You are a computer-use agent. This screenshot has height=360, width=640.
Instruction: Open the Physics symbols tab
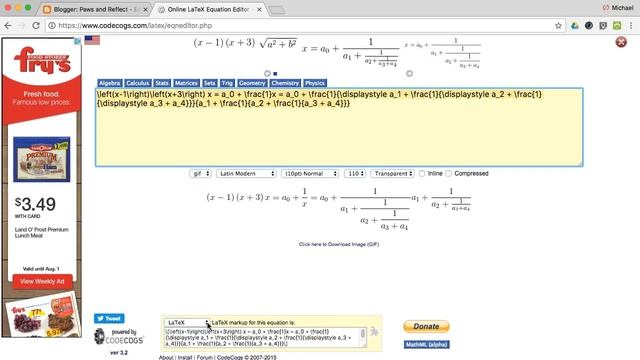coord(315,83)
